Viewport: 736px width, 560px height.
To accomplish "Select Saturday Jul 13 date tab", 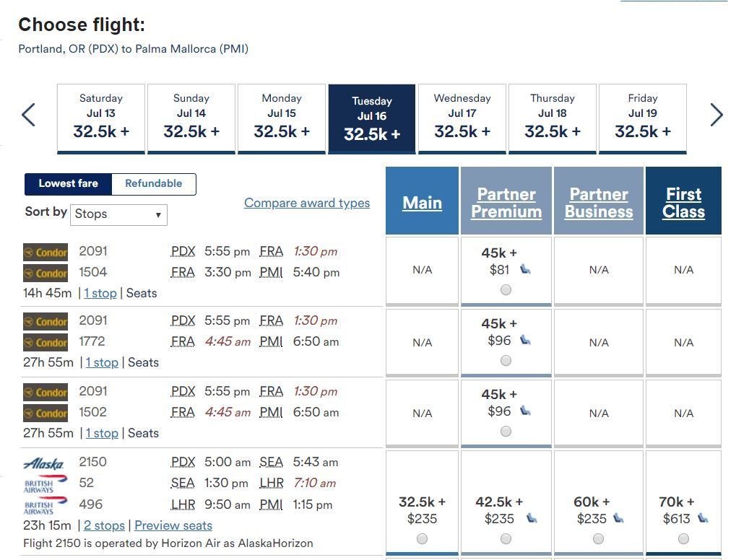I will click(x=101, y=118).
